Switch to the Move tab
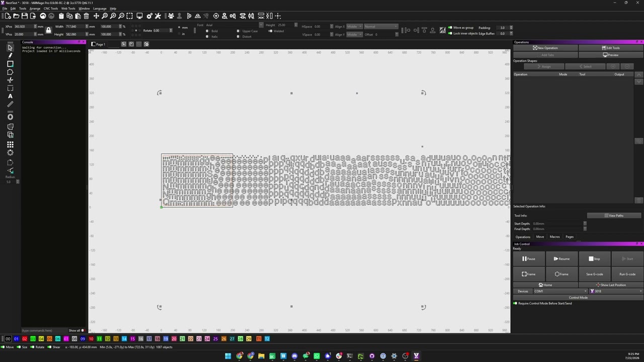The image size is (644, 362). tap(540, 237)
